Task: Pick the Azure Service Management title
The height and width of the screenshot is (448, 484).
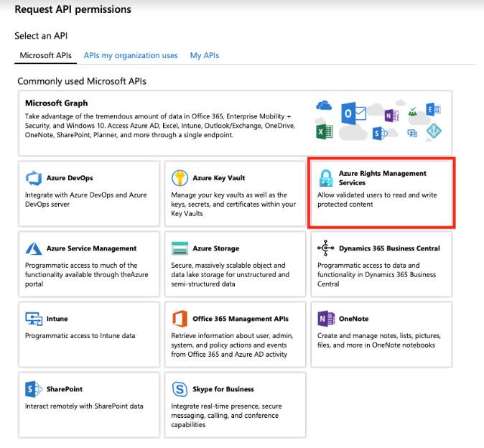Action: pyautogui.click(x=91, y=248)
